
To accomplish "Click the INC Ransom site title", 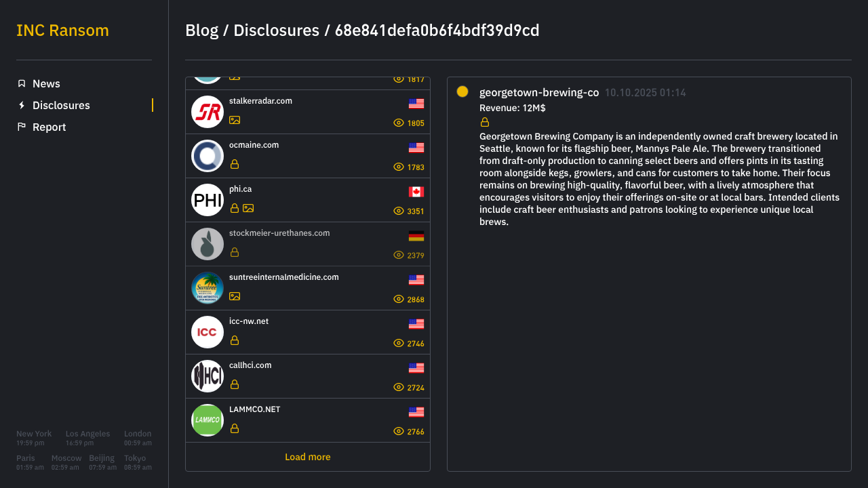I will [62, 30].
